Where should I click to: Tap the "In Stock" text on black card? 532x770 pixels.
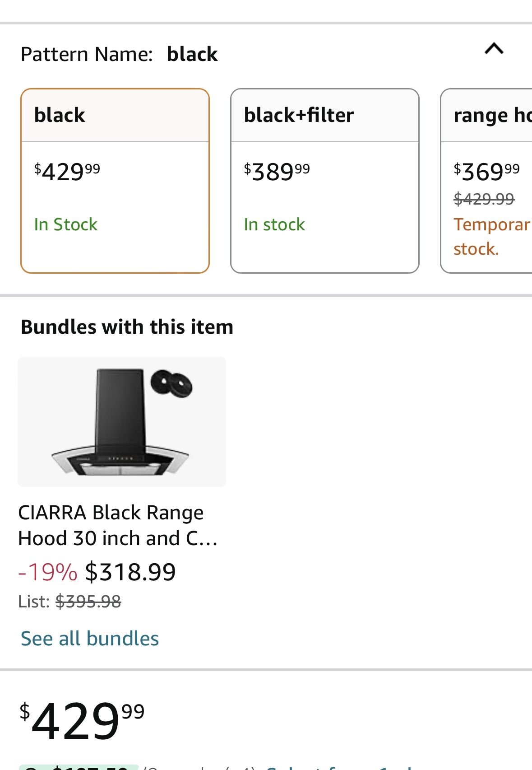(66, 224)
